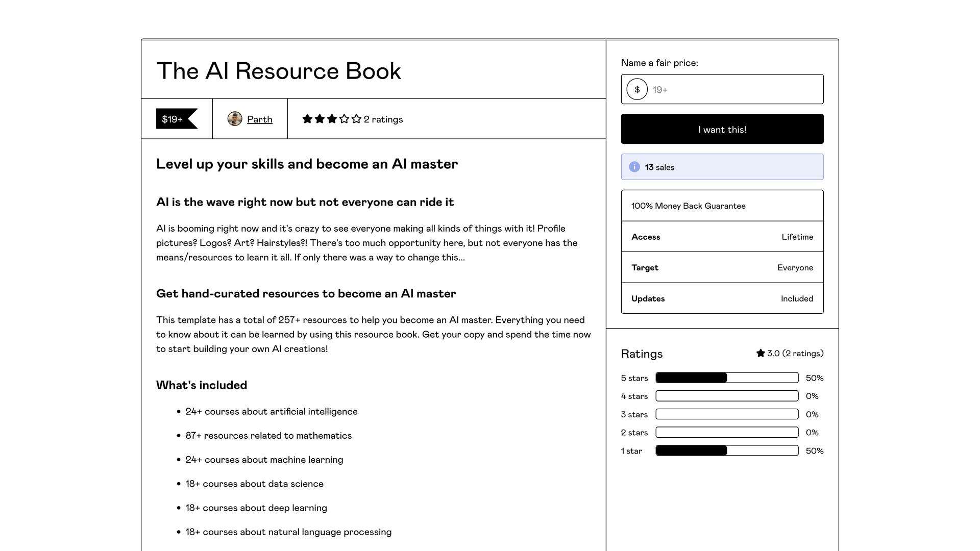Viewport: 980px width, 551px height.
Task: Click the first filled star in the product rating
Action: coord(306,119)
